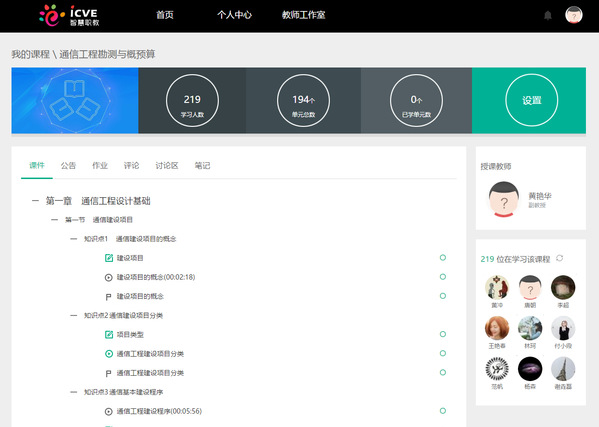The image size is (599, 427).
Task: Open 个人中心 in the top navigation
Action: tap(234, 15)
